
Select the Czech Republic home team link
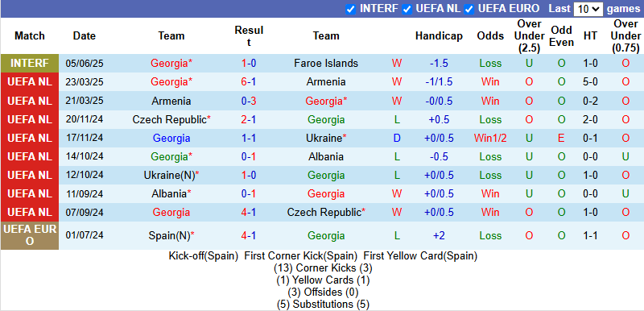tap(171, 119)
